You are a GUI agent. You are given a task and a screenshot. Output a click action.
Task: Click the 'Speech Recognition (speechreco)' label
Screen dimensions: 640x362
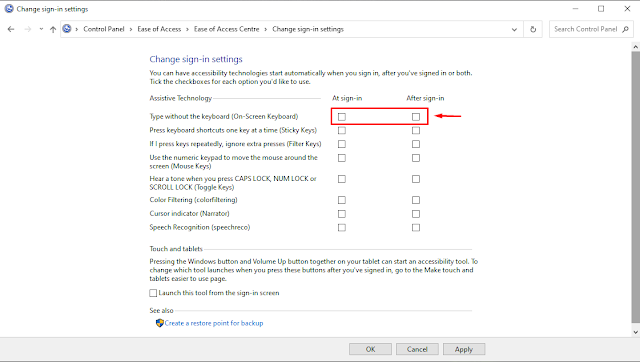point(200,227)
